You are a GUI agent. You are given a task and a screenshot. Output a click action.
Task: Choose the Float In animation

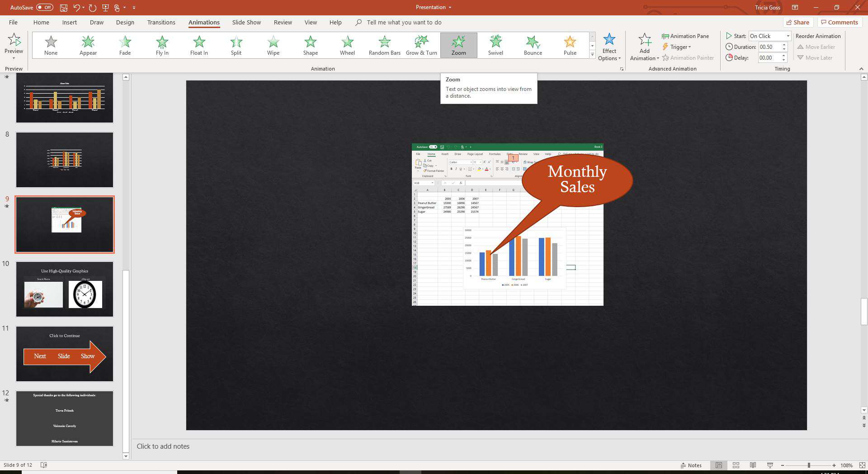pyautogui.click(x=199, y=45)
